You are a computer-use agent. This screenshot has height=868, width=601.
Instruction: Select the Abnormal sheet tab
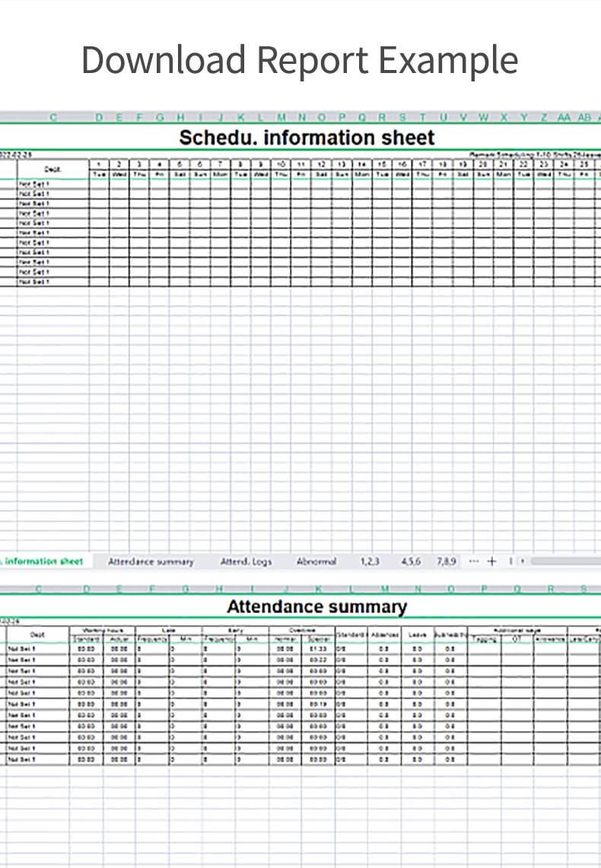[x=316, y=561]
